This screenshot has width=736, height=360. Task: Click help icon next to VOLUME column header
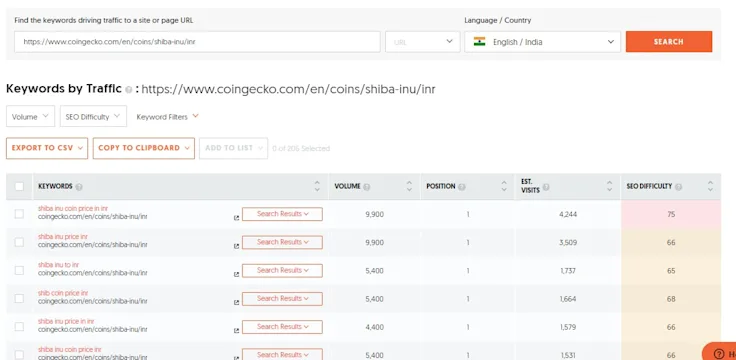(367, 187)
